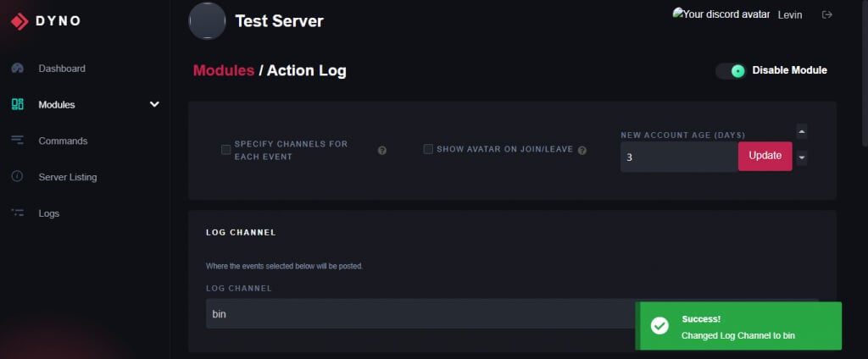
Task: Enable Show Avatar on Join/Leave checkbox
Action: (x=428, y=149)
